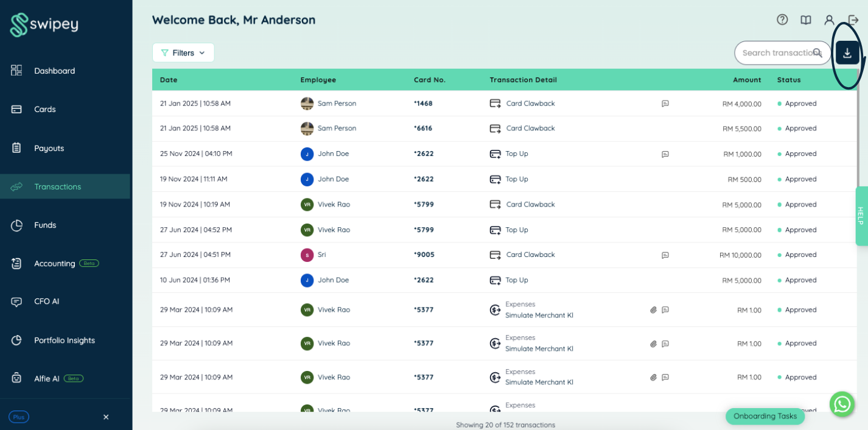
Task: Click the Onboarding Tasks button
Action: tap(765, 416)
